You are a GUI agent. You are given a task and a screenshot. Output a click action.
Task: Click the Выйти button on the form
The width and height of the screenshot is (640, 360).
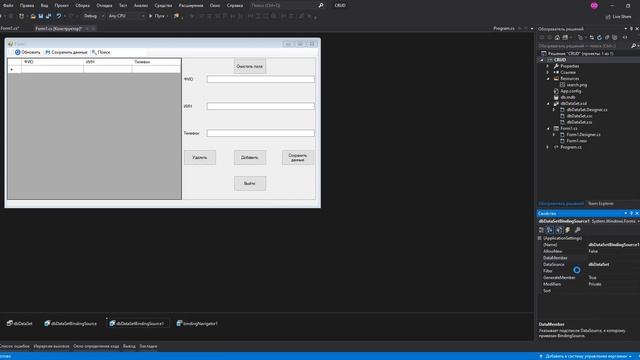250,184
